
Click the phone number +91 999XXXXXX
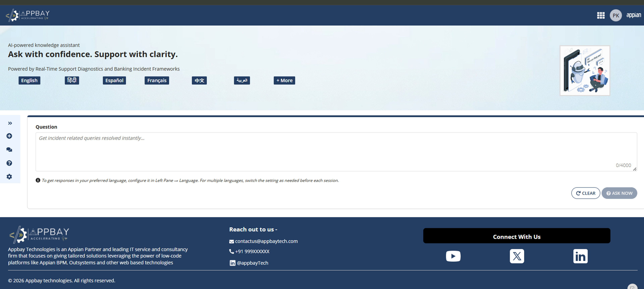[x=252, y=251]
